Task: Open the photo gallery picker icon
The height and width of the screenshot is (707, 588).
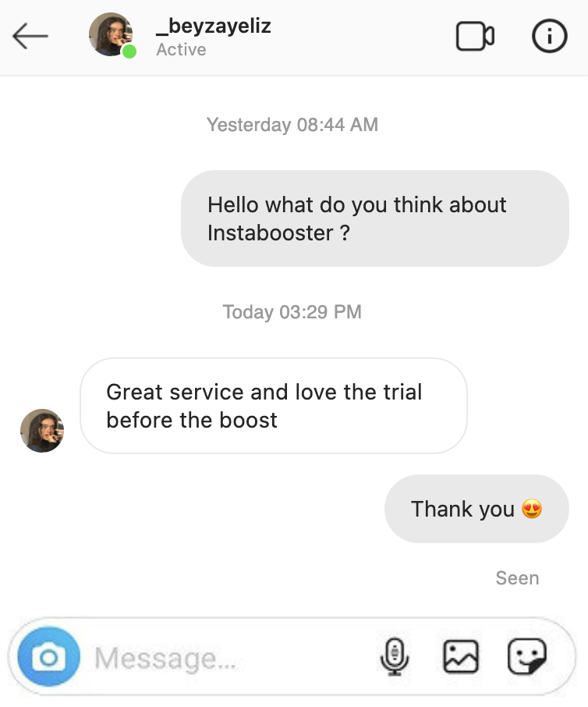Action: click(461, 656)
